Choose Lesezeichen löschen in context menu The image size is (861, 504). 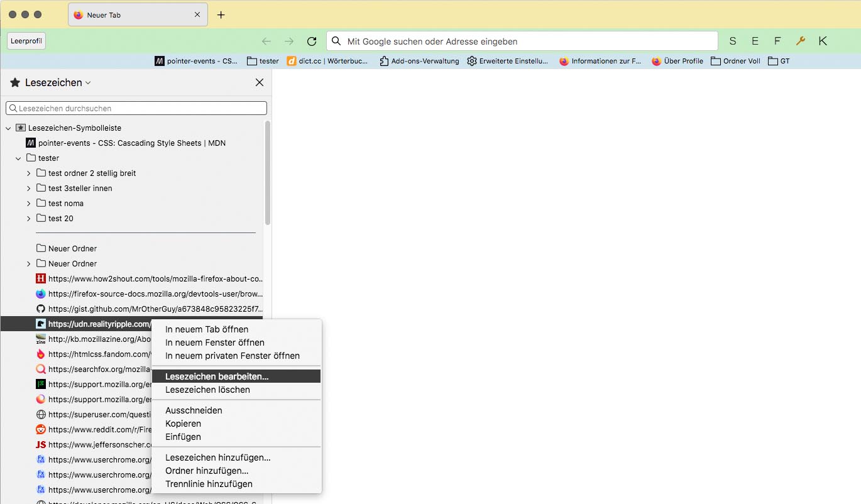tap(207, 390)
